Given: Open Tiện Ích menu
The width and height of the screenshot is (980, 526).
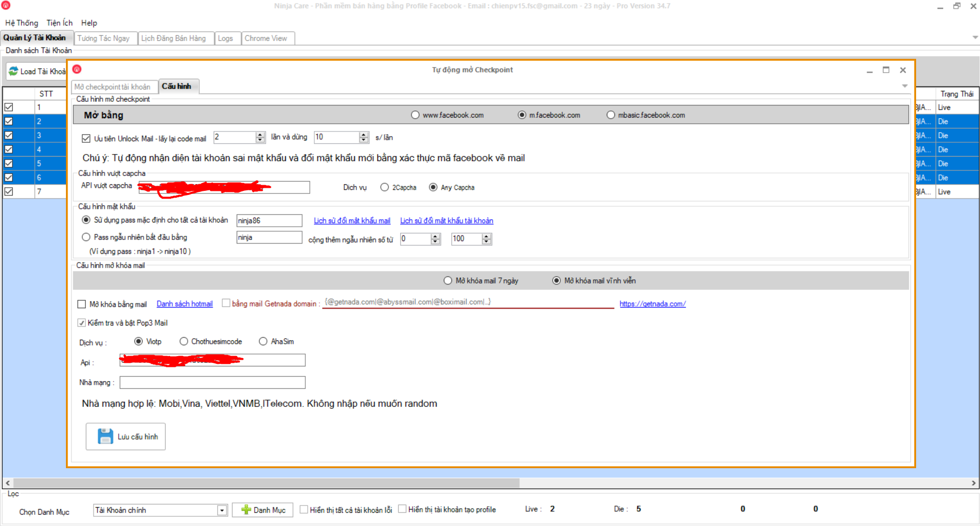Looking at the screenshot, I should tap(59, 23).
